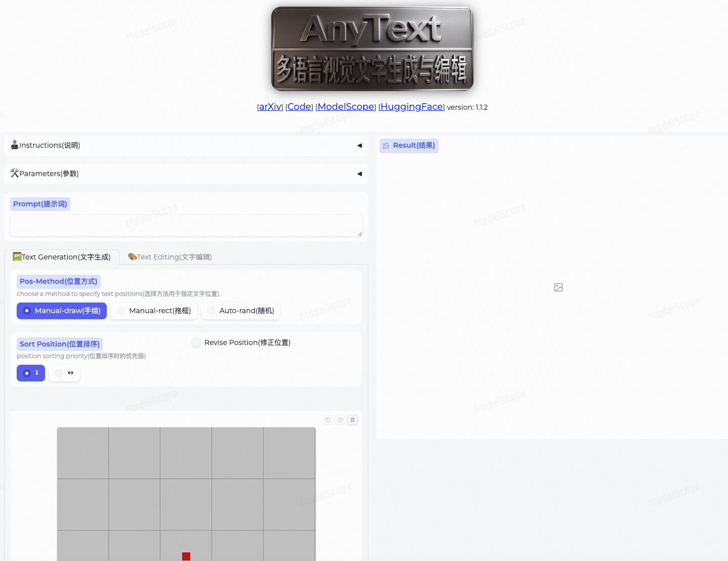Open the ModelScope link
Image resolution: width=728 pixels, height=561 pixels.
point(346,107)
